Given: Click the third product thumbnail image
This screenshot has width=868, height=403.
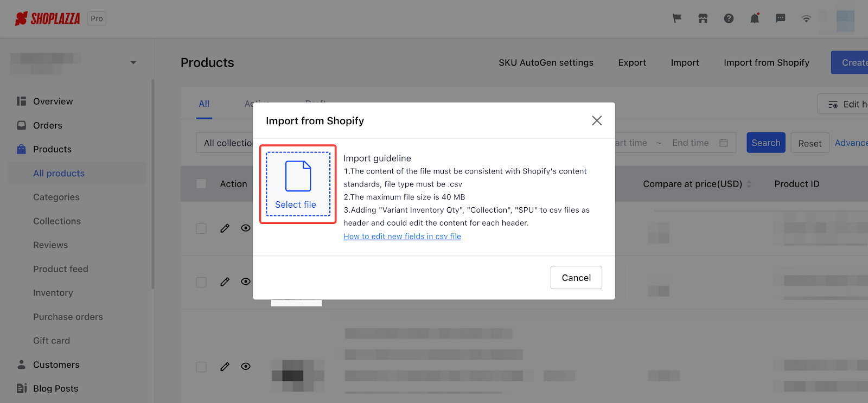Looking at the screenshot, I should 298,375.
